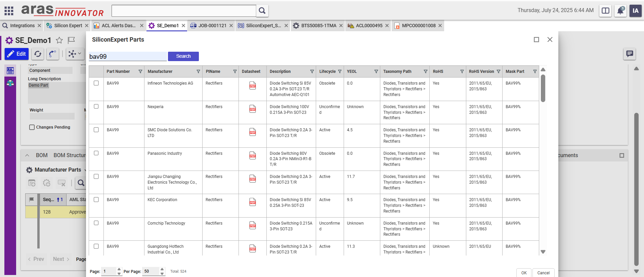Open the Taxonomy Path column filter

tap(426, 72)
